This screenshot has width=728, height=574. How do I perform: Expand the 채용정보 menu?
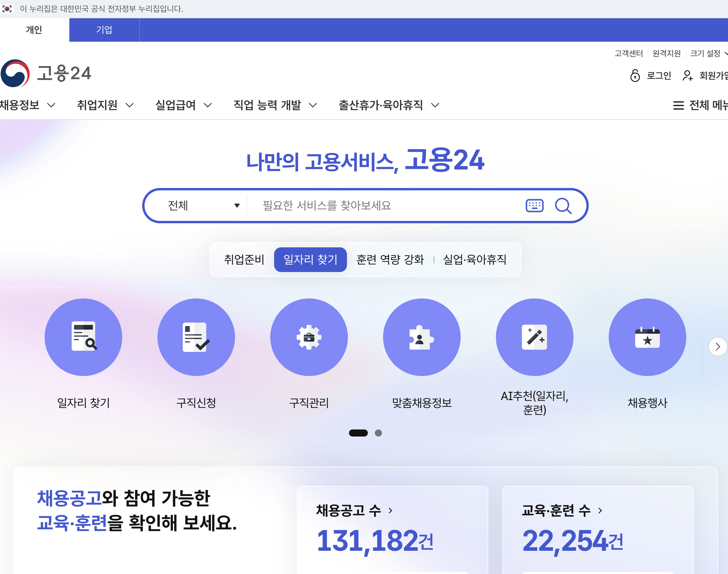tap(28, 105)
